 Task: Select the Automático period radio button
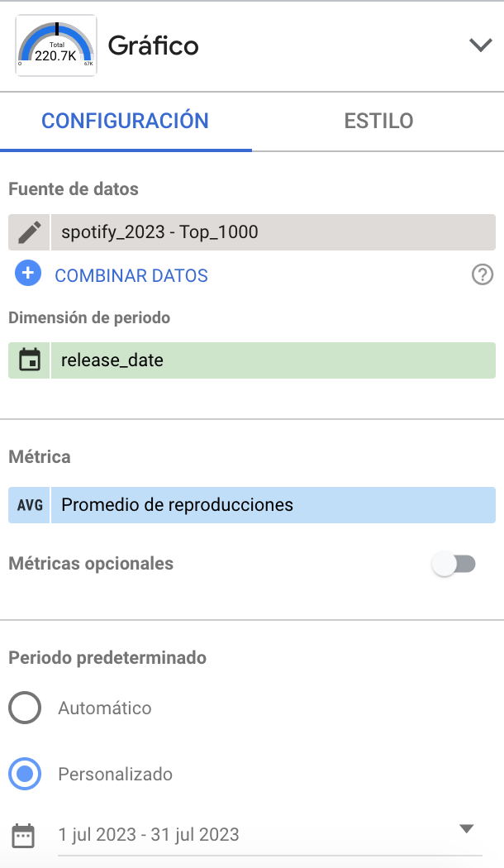25,708
